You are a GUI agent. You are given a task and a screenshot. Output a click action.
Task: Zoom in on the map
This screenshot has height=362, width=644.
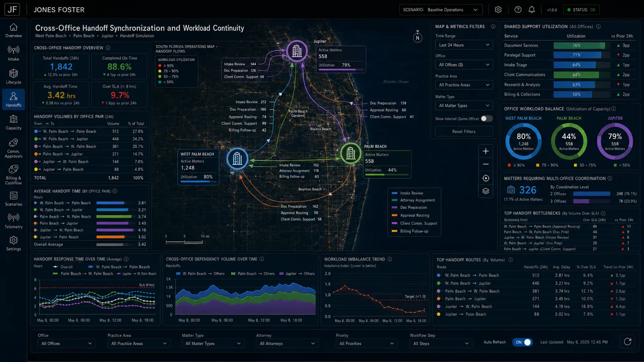click(486, 151)
